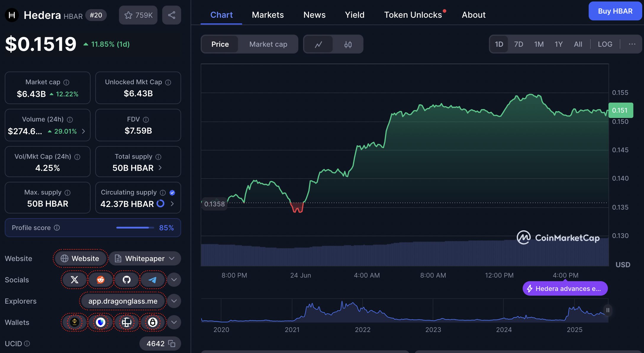The height and width of the screenshot is (353, 644).
Task: Set chart range to 1Y
Action: [x=558, y=44]
